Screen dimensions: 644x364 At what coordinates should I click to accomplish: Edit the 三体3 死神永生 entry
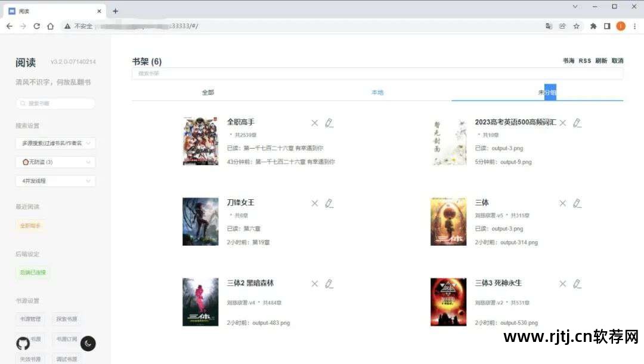pyautogui.click(x=577, y=284)
